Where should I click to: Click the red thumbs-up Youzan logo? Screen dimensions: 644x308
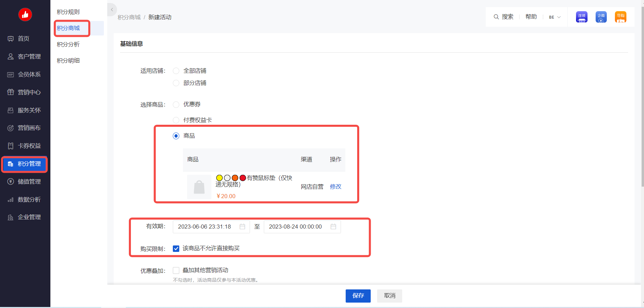pyautogui.click(x=25, y=15)
